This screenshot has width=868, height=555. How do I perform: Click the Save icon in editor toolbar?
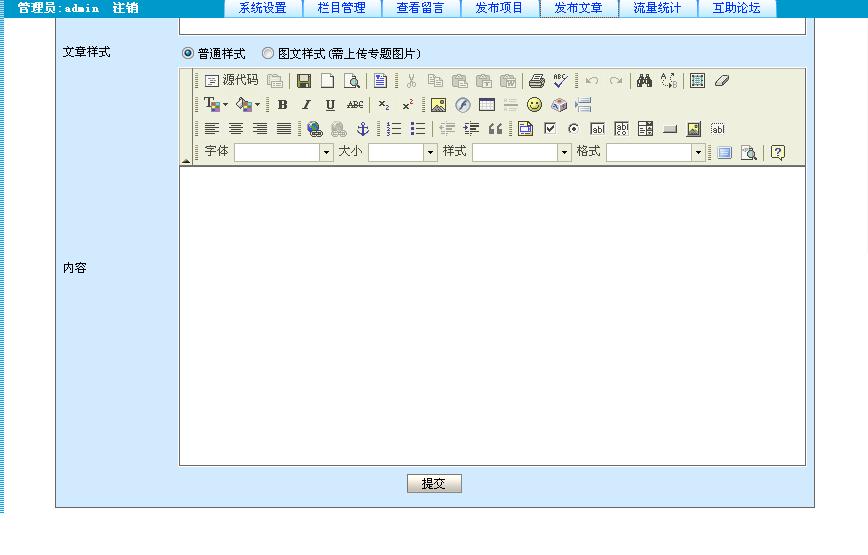pos(304,81)
